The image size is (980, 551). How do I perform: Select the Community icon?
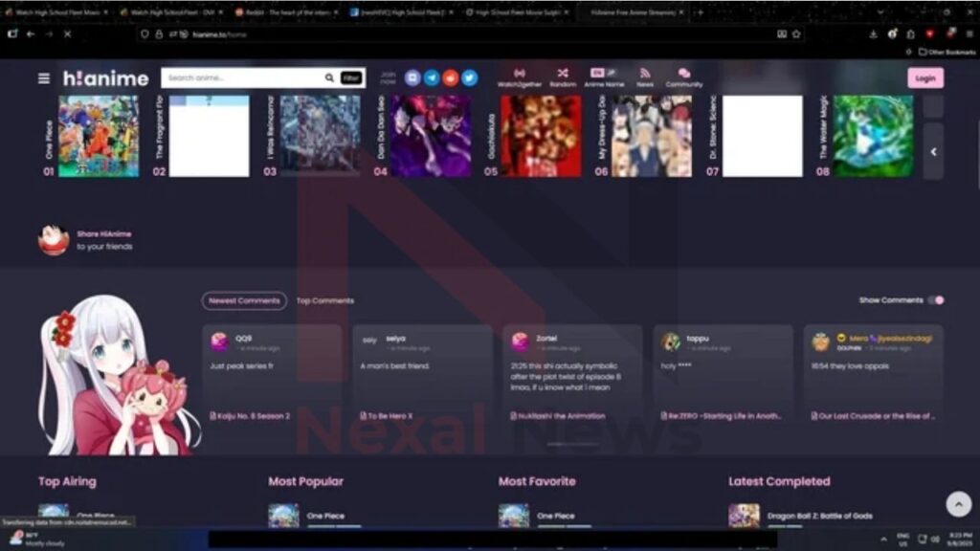point(683,74)
